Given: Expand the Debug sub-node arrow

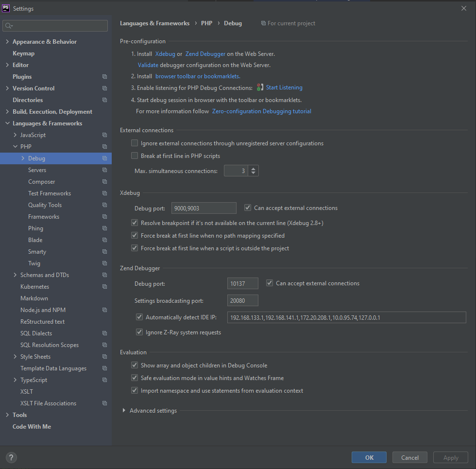Looking at the screenshot, I should 23,158.
